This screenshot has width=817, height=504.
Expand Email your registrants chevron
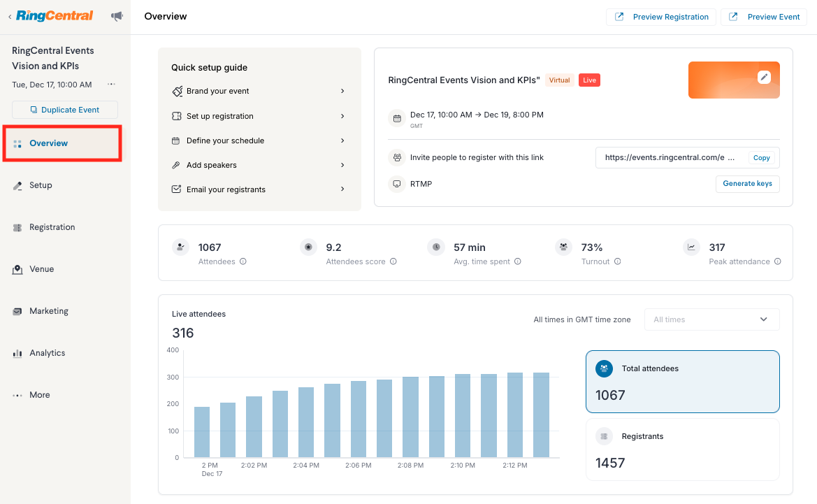click(342, 189)
